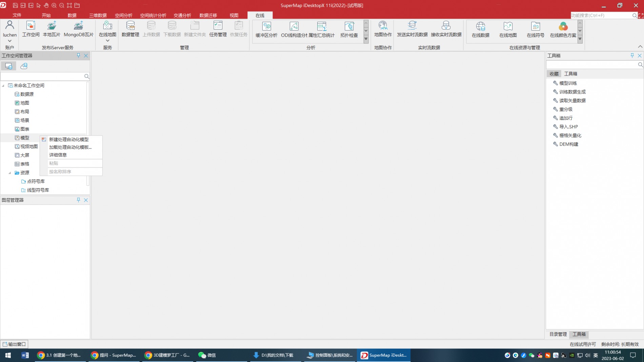644x362 pixels.
Task: Click the 功能搜索 search field
Action: (601, 15)
